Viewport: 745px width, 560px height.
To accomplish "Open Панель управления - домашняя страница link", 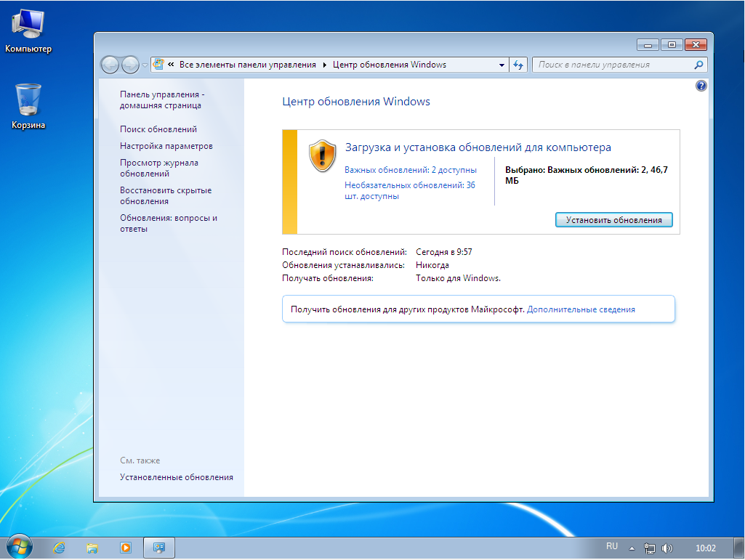I will point(162,100).
